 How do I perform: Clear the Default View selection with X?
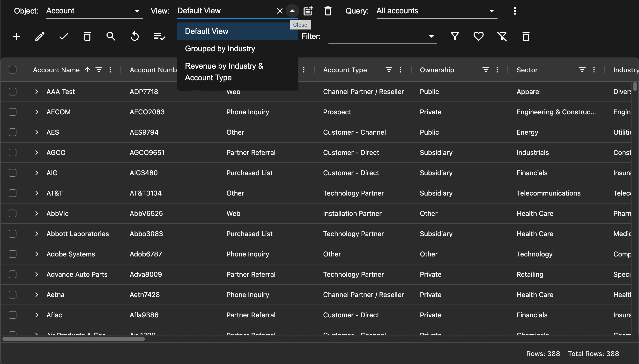(x=280, y=11)
